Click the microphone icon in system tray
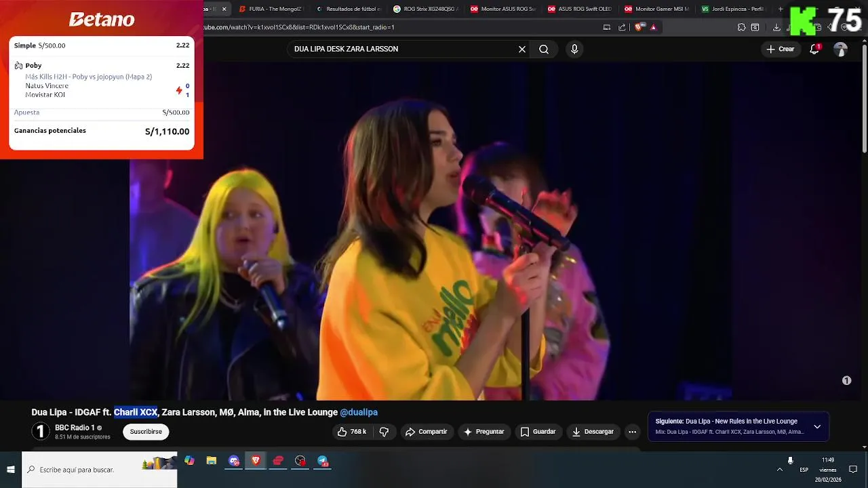 point(790,461)
